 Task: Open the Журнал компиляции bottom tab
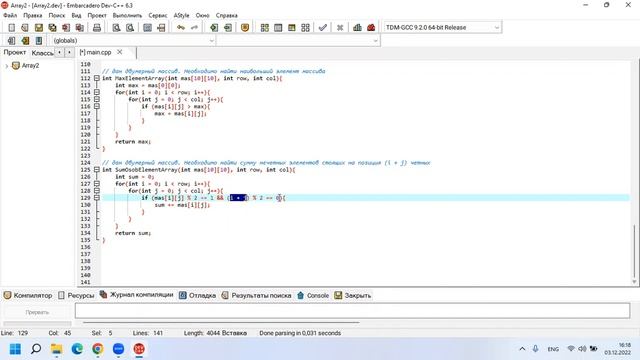[137, 295]
